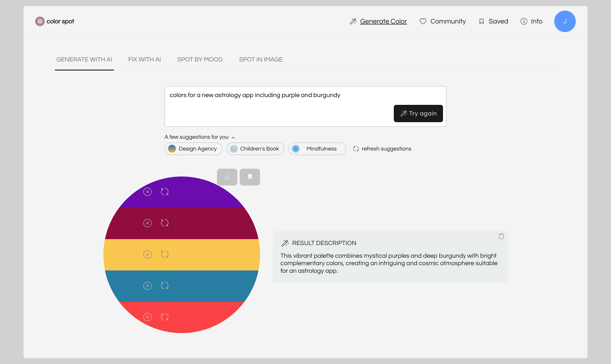Collapse the suggestions list chevron
The width and height of the screenshot is (611, 364).
click(233, 138)
